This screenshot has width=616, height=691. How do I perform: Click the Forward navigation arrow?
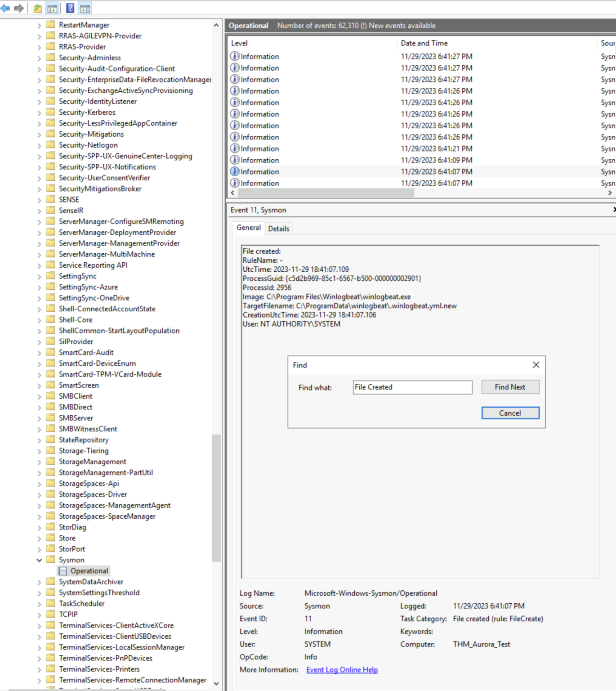(18, 7)
